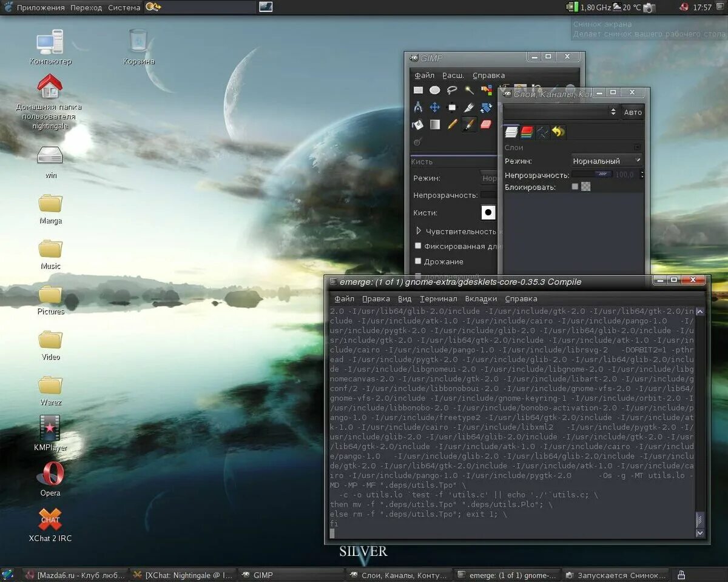Select the Rectangle Select tool in GIMP
The height and width of the screenshot is (582, 728).
418,90
